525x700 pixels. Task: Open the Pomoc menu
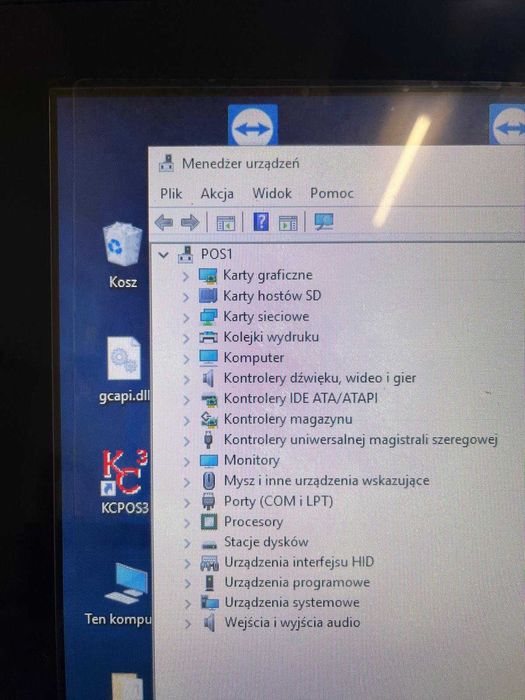click(332, 193)
